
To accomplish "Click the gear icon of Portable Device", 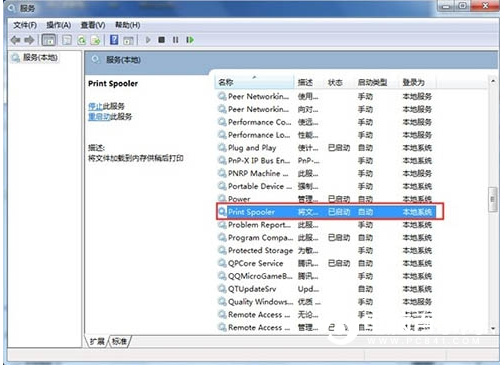I will point(222,186).
